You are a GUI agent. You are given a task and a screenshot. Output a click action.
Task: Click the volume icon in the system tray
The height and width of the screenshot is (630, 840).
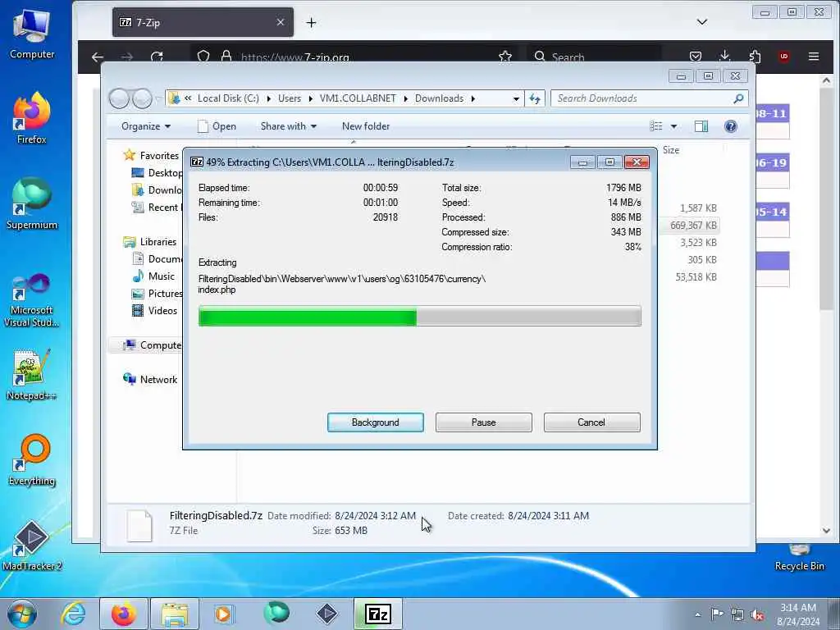[x=757, y=614]
